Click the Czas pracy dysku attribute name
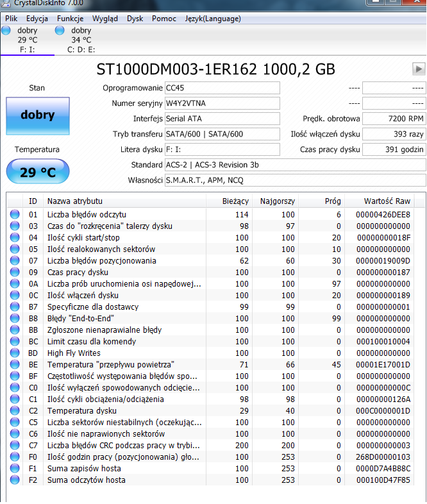The width and height of the screenshot is (427, 504). tap(78, 273)
